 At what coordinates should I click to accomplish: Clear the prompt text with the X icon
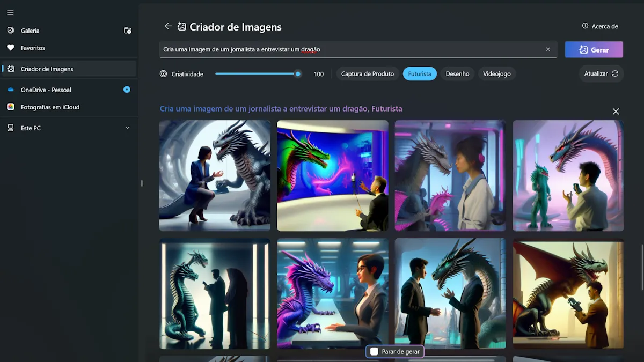pos(548,49)
